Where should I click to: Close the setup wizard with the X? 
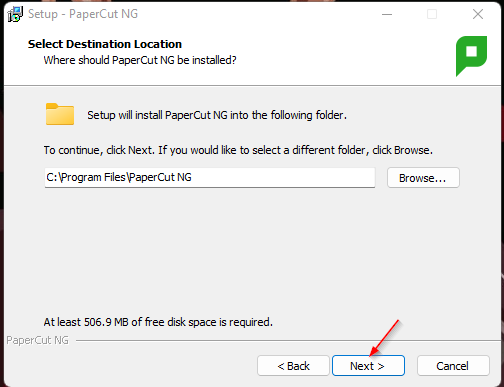point(478,14)
